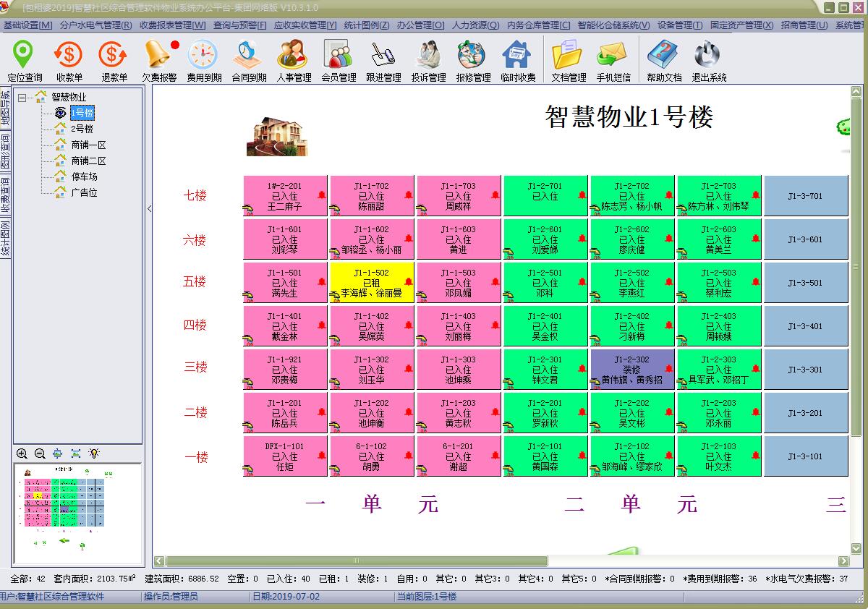The height and width of the screenshot is (609, 868).
Task: Open the 定位查询 location search tool
Action: [25, 60]
